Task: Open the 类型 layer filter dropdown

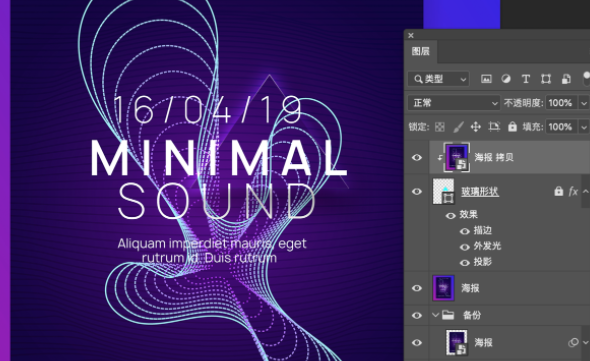Action: [438, 79]
